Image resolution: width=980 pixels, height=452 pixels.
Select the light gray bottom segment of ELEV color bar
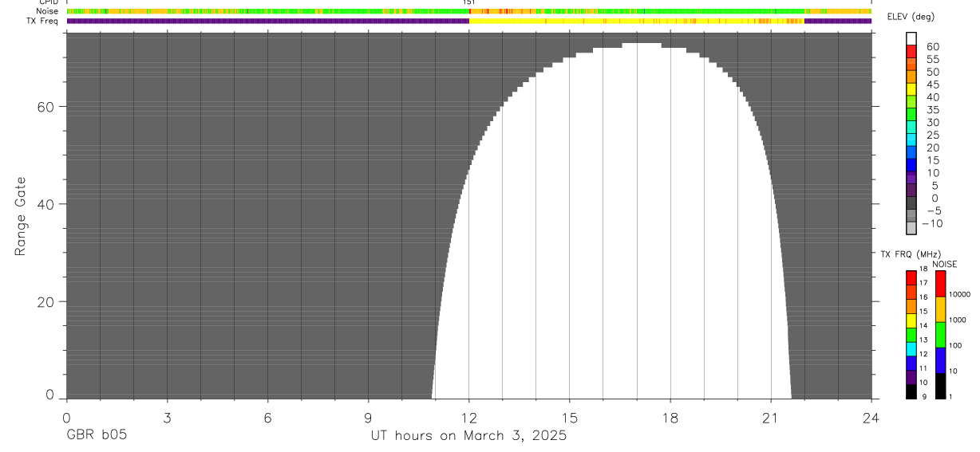tap(911, 228)
